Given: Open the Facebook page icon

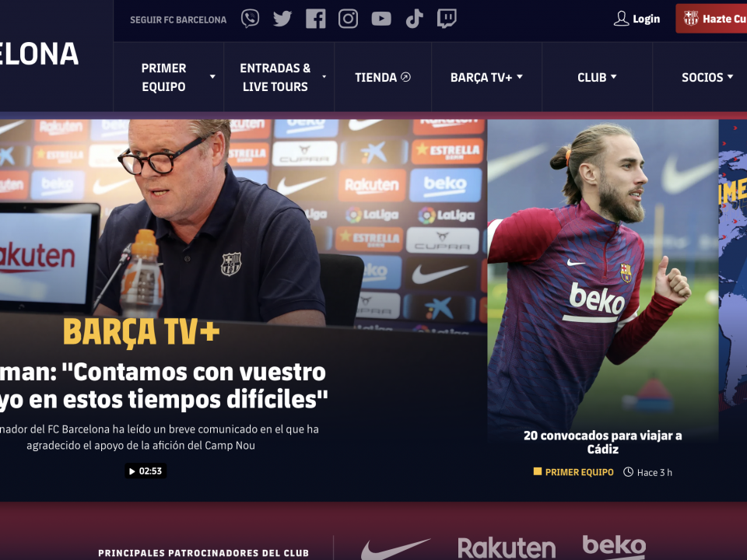Looking at the screenshot, I should pyautogui.click(x=315, y=19).
